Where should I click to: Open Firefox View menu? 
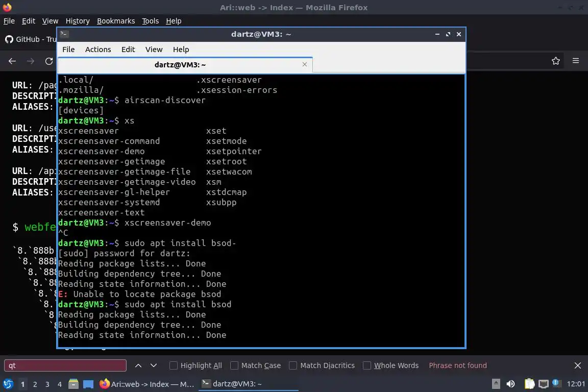click(50, 21)
